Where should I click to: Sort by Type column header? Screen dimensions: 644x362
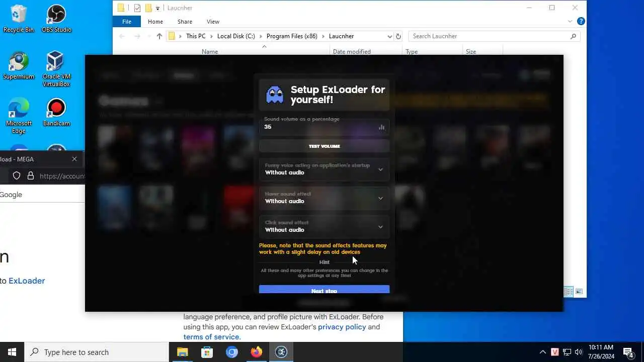pyautogui.click(x=412, y=51)
